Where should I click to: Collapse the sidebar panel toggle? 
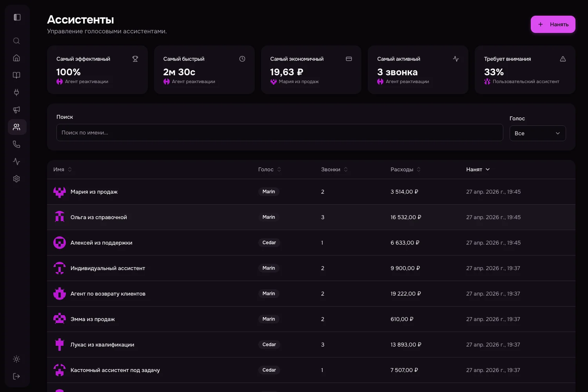point(17,17)
